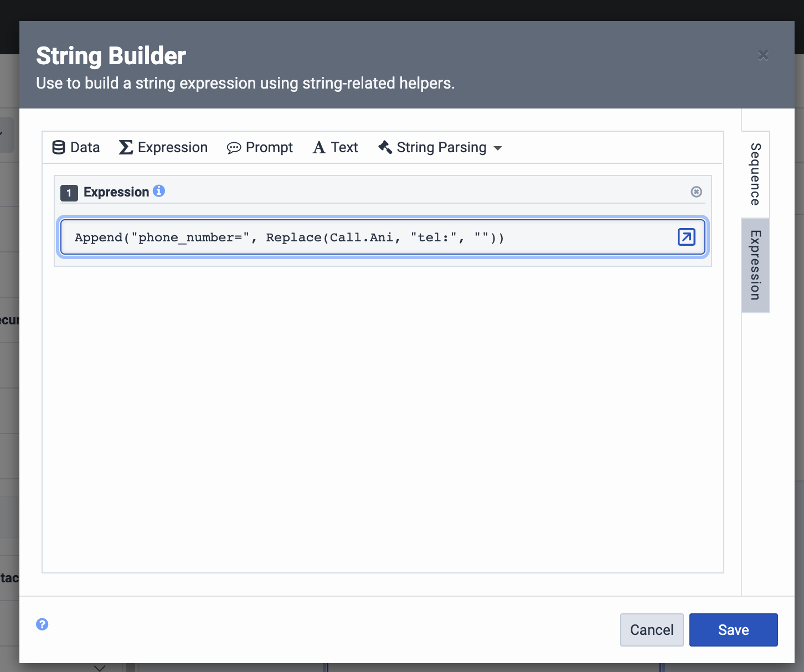804x672 pixels.
Task: Close the String Builder dialog
Action: pyautogui.click(x=763, y=55)
